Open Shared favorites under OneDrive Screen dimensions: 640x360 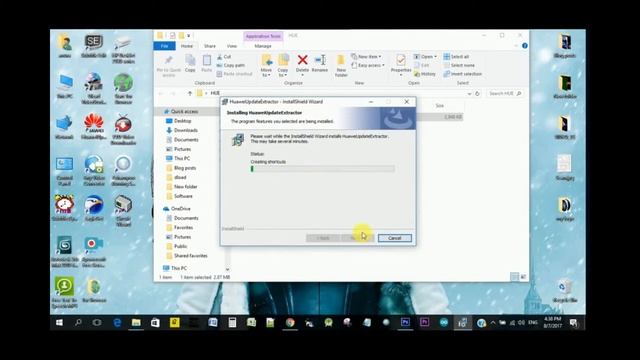(x=191, y=256)
